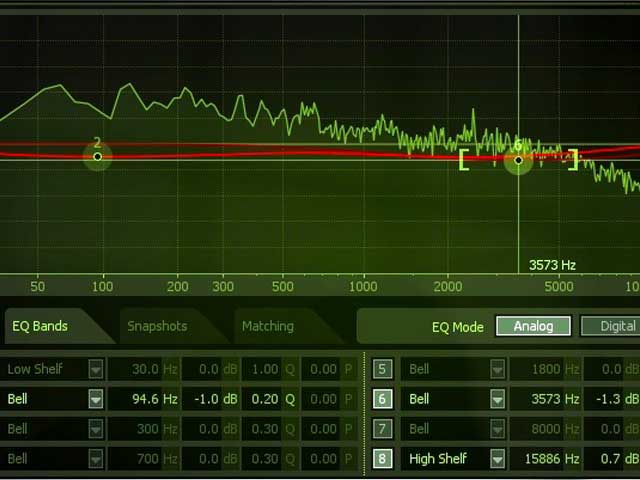
Task: Click the 5000 frequency axis label
Action: [559, 287]
